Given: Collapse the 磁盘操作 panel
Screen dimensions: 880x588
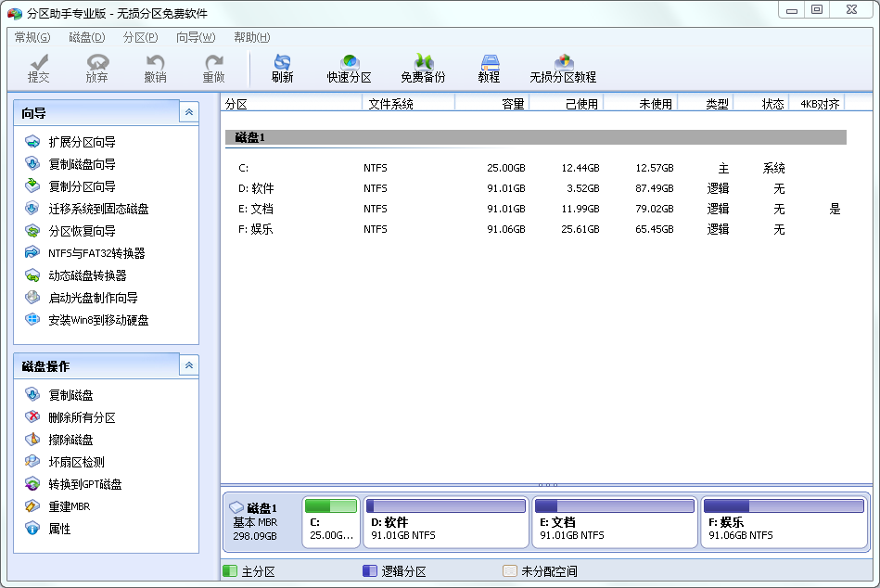Looking at the screenshot, I should point(189,365).
